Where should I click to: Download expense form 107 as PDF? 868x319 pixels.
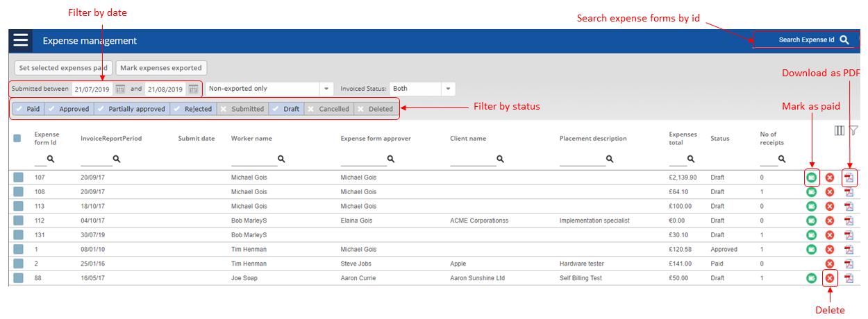[848, 178]
